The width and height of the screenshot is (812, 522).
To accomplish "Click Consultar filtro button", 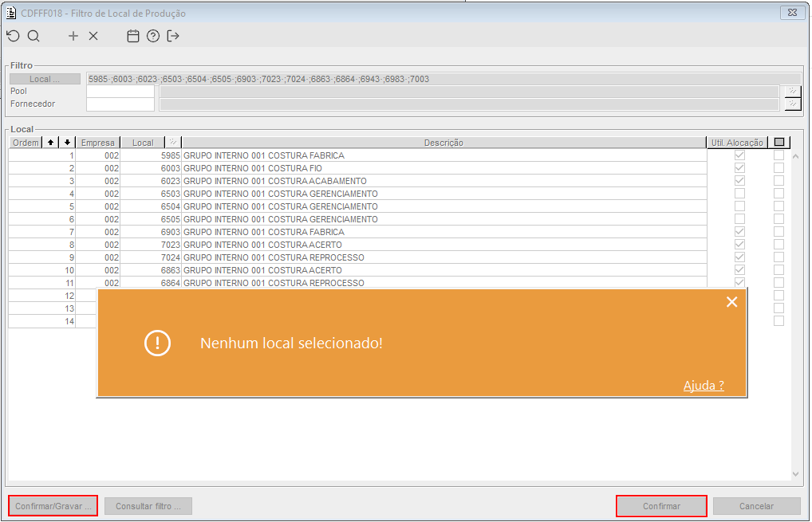I will pyautogui.click(x=148, y=506).
